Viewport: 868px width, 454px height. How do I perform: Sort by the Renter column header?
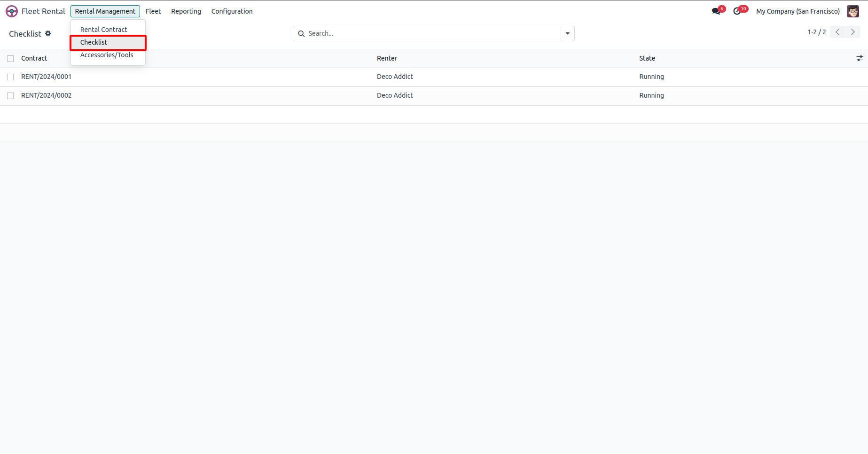pos(387,58)
